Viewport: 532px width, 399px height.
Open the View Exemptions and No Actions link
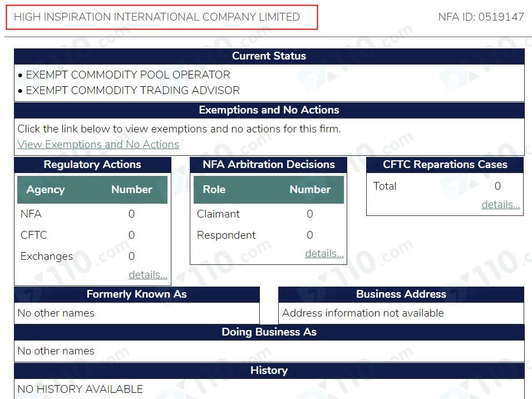tap(98, 145)
